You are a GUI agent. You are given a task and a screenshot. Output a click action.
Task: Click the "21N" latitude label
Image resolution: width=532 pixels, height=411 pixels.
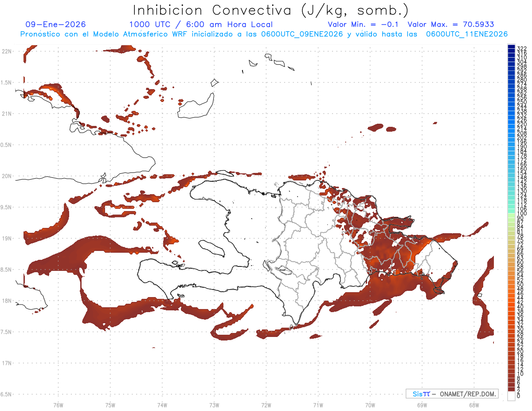point(7,114)
